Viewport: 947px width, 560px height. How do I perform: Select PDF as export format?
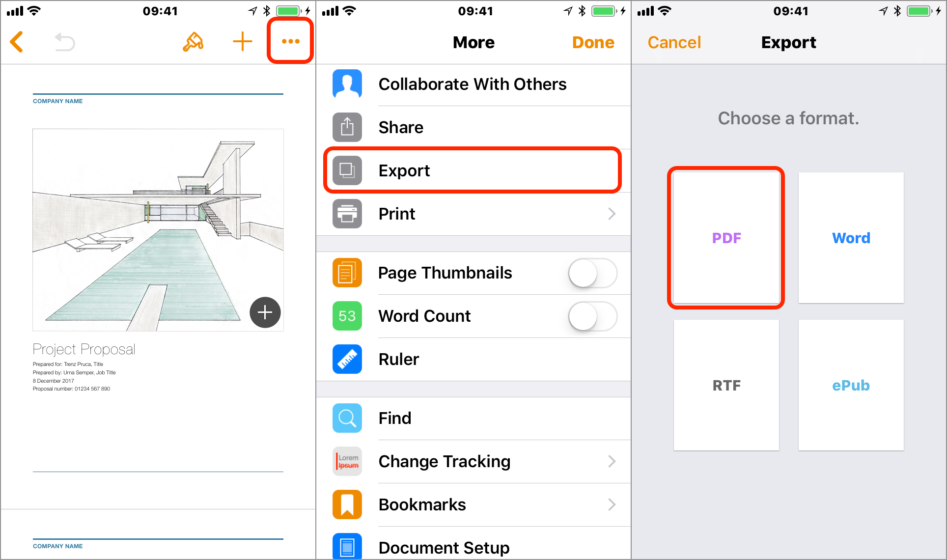726,238
